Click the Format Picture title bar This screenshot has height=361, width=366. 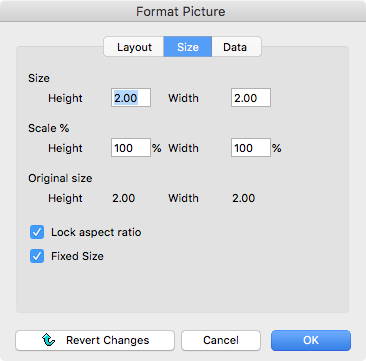(183, 11)
